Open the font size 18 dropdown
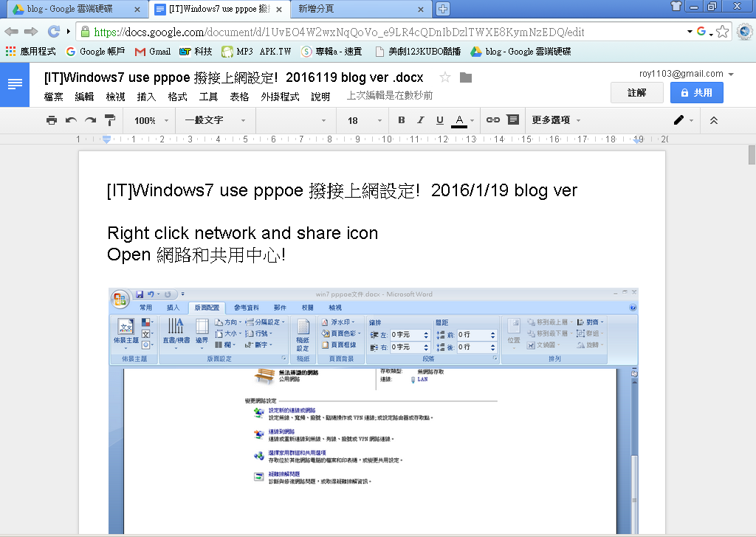 365,120
